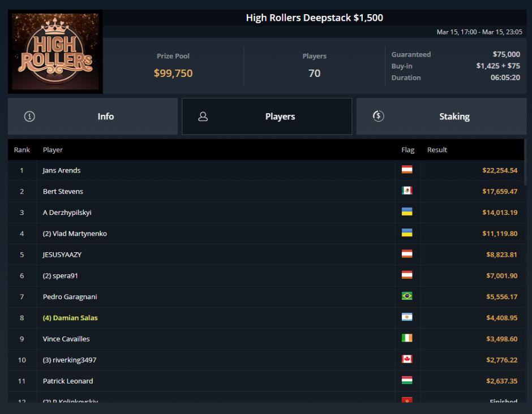Viewport: 532px width, 414px height.
Task: Open the Info tab
Action: 93,117
